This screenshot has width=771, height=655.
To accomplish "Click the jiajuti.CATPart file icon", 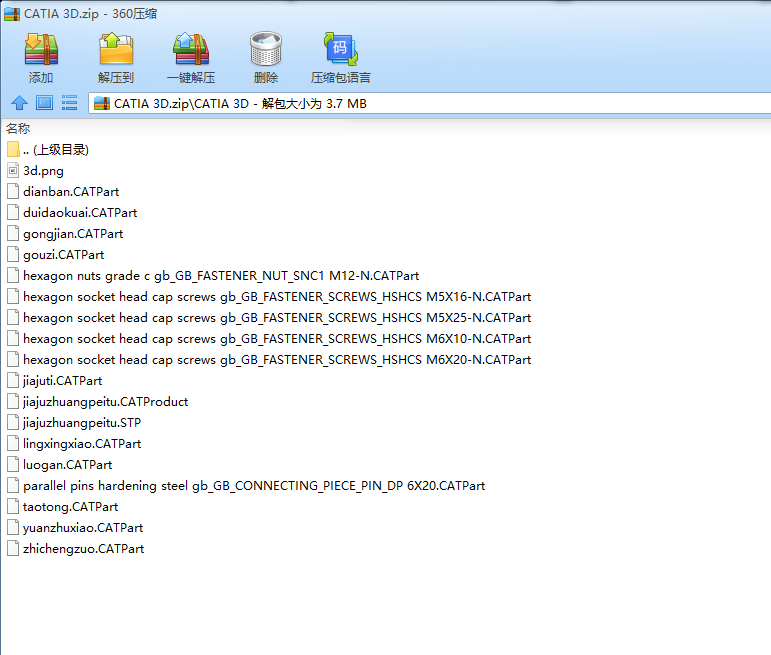I will [13, 381].
